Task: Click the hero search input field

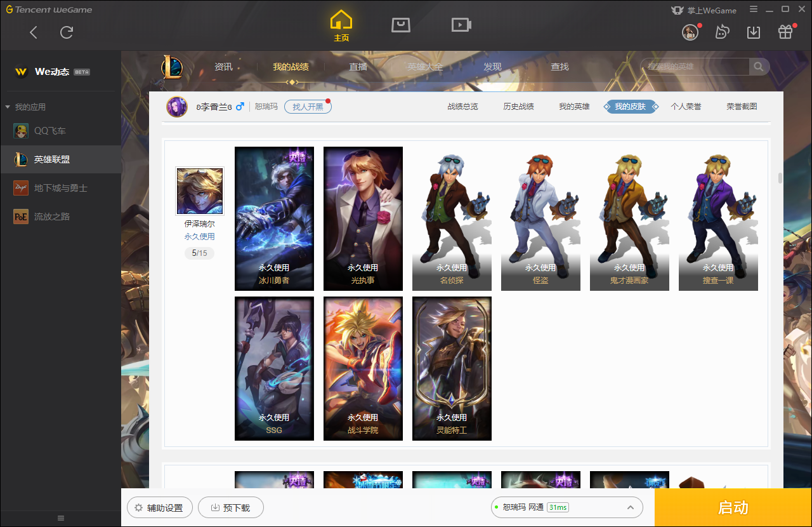Action: coord(696,67)
